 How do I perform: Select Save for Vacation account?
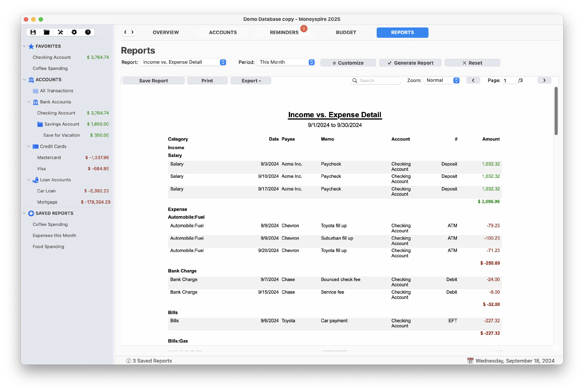pos(68,136)
